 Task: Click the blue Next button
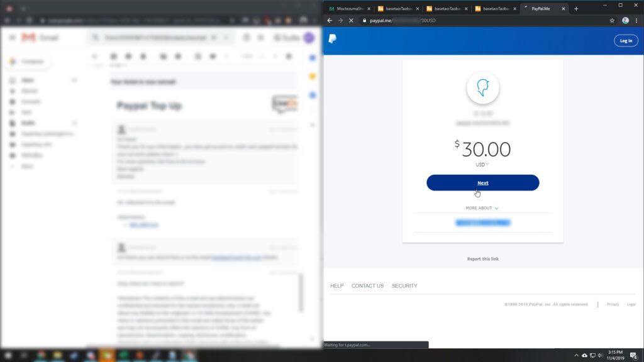click(x=482, y=183)
